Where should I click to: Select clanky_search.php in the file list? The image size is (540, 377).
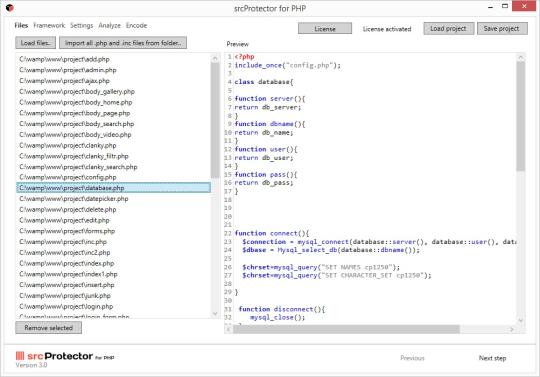point(113,167)
